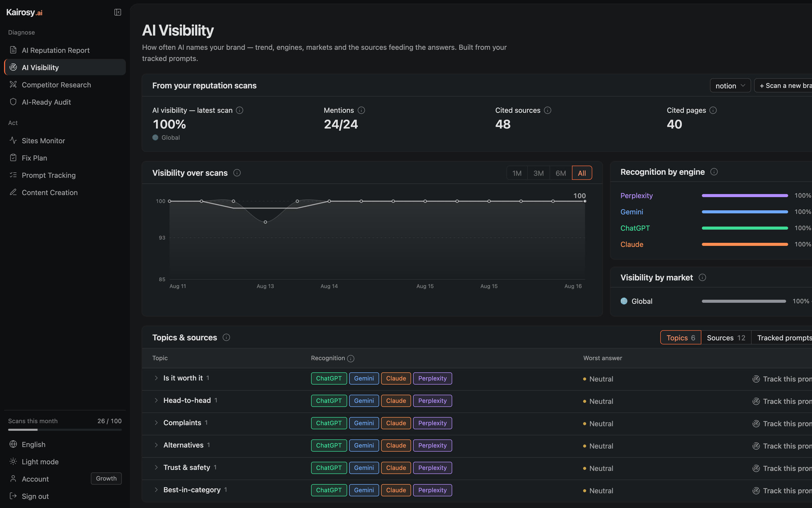Click the Scans this month progress bar

(x=65, y=430)
